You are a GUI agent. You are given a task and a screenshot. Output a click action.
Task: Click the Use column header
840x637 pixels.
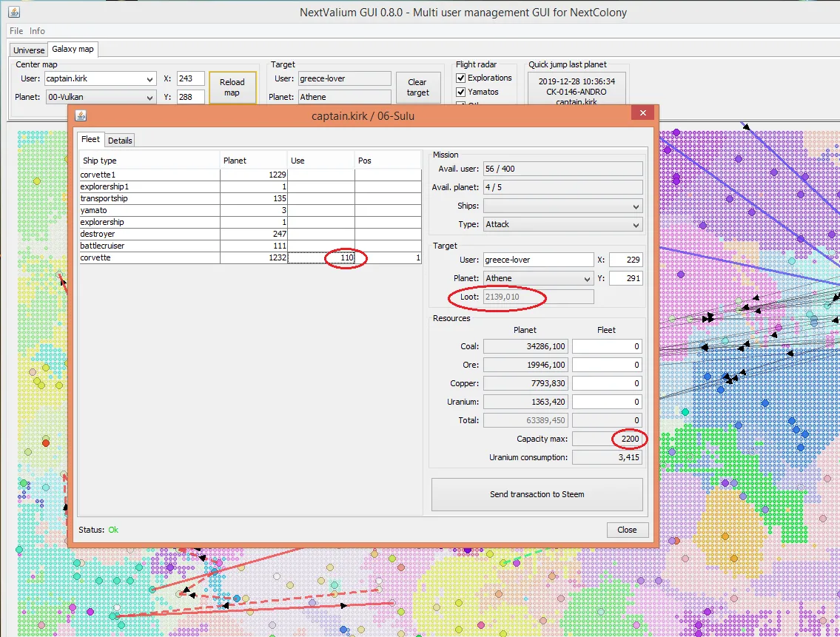(321, 161)
